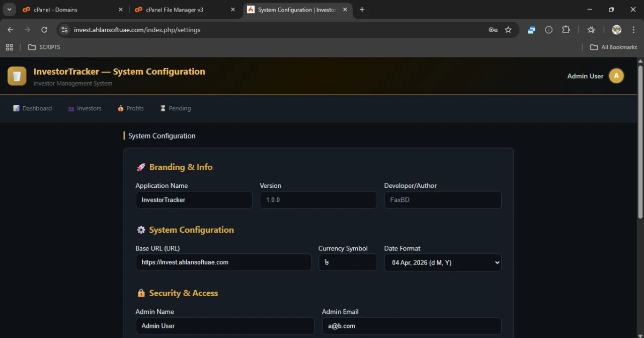The width and height of the screenshot is (644, 338).
Task: Open the Chrome profile avatar
Action: pyautogui.click(x=616, y=30)
